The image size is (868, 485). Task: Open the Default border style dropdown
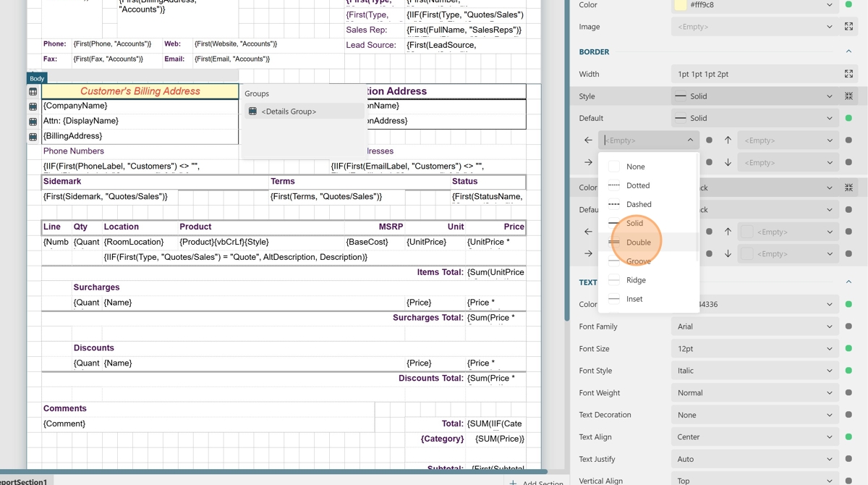point(754,118)
